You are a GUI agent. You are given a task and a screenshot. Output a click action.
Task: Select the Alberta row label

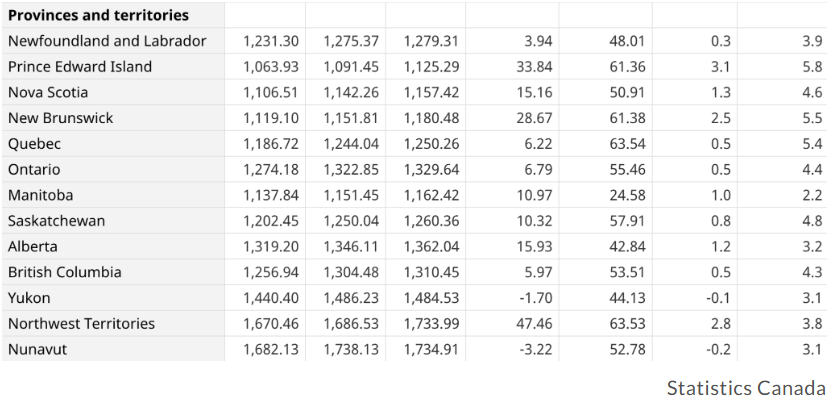click(x=113, y=246)
